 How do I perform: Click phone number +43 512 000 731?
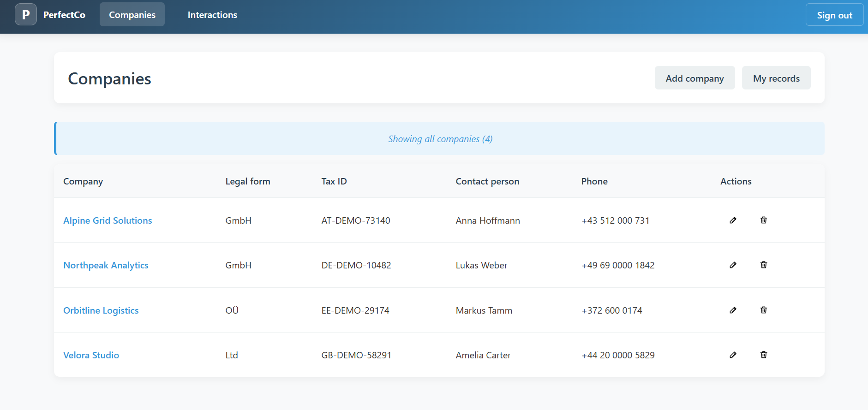pos(615,220)
